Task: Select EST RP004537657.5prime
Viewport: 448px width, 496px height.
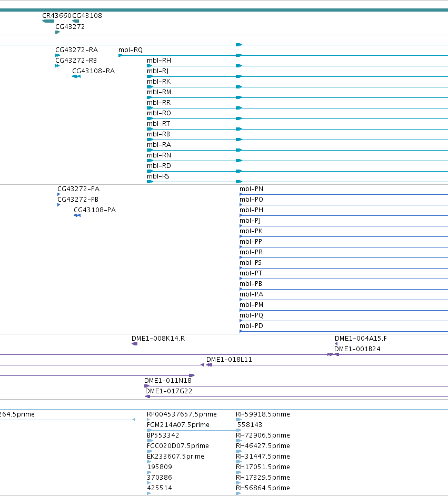Action: click(x=182, y=414)
